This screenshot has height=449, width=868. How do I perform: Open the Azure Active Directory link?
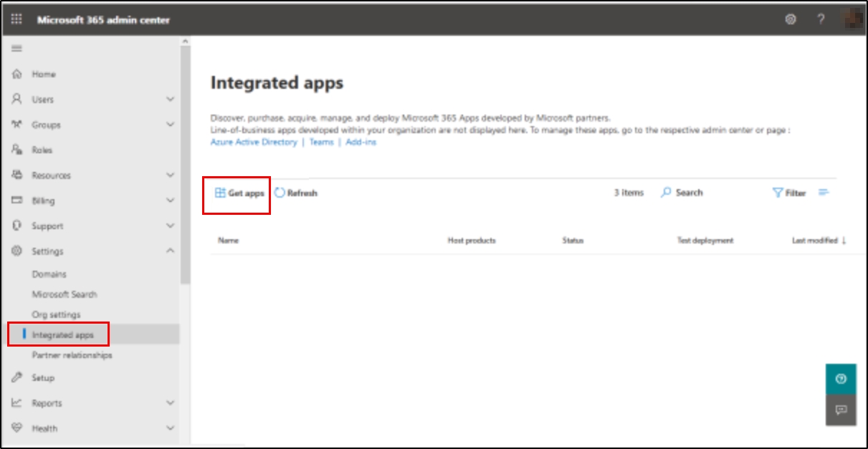click(254, 143)
